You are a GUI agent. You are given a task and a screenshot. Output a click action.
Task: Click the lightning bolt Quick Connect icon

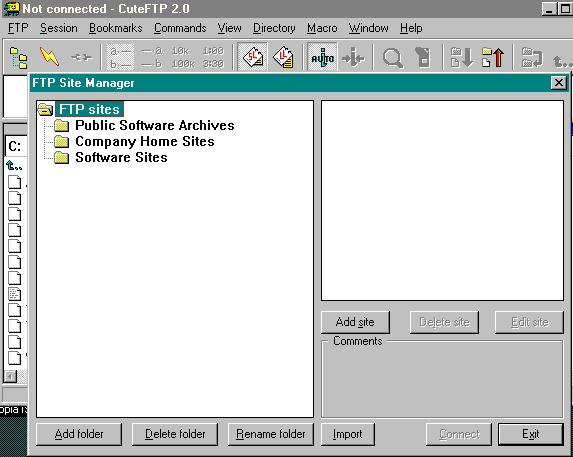[x=49, y=57]
